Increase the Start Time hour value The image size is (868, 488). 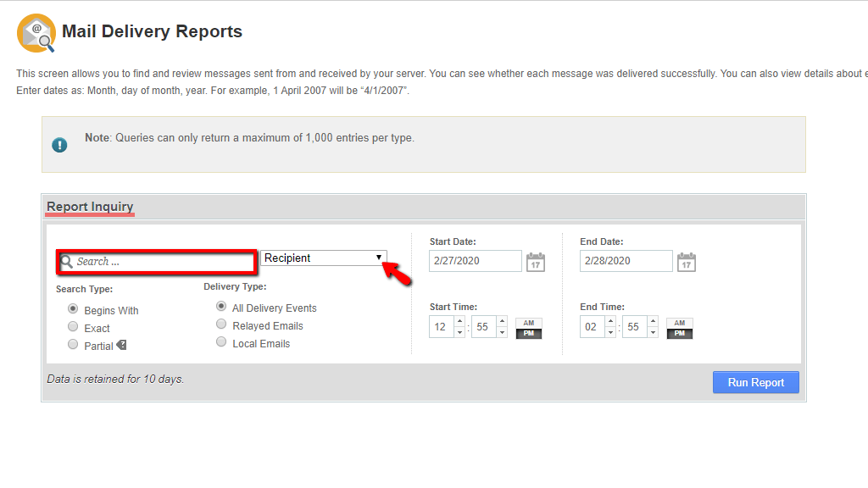click(x=459, y=321)
